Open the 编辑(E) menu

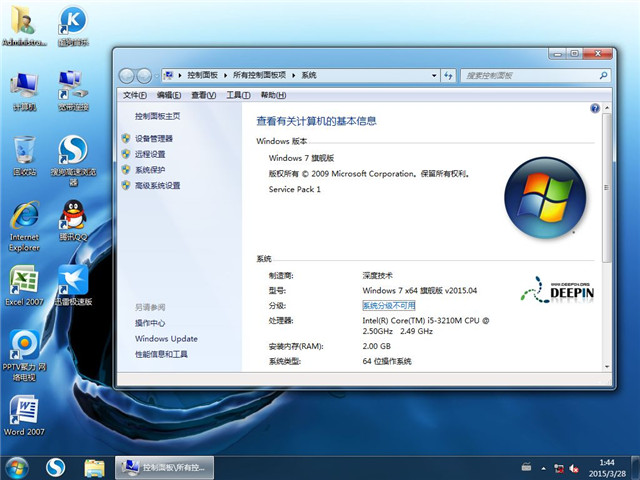pyautogui.click(x=169, y=95)
